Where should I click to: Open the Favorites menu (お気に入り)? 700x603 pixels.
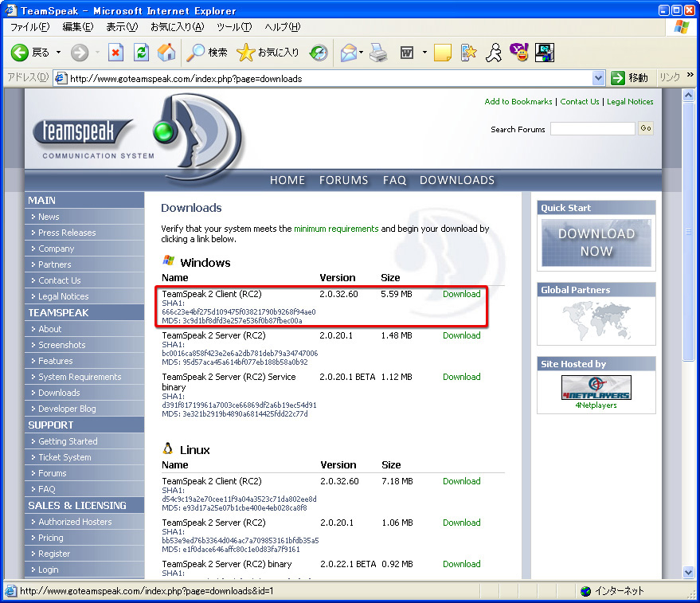[178, 27]
